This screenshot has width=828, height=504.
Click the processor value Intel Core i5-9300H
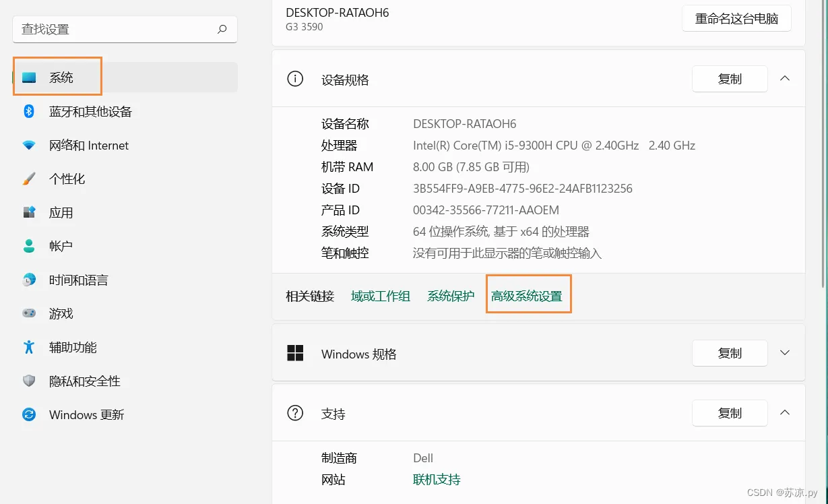[554, 146]
